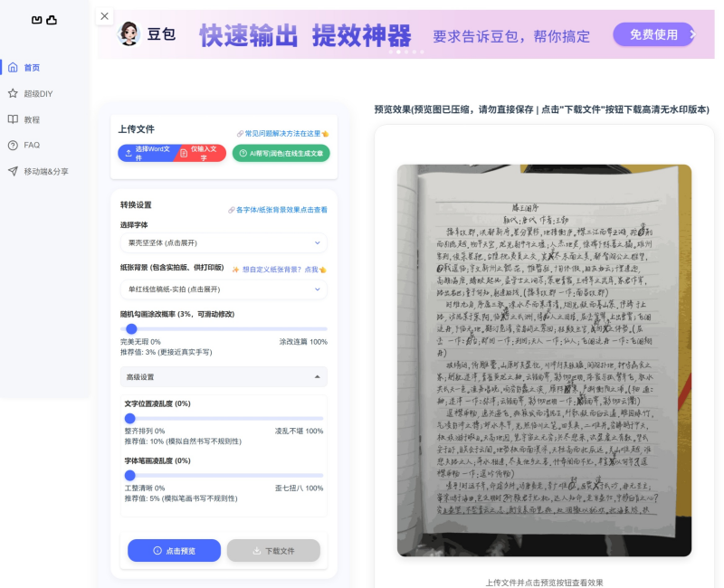Click the 文字位置凌乱度 slider track
This screenshot has width=724, height=588.
[x=224, y=419]
